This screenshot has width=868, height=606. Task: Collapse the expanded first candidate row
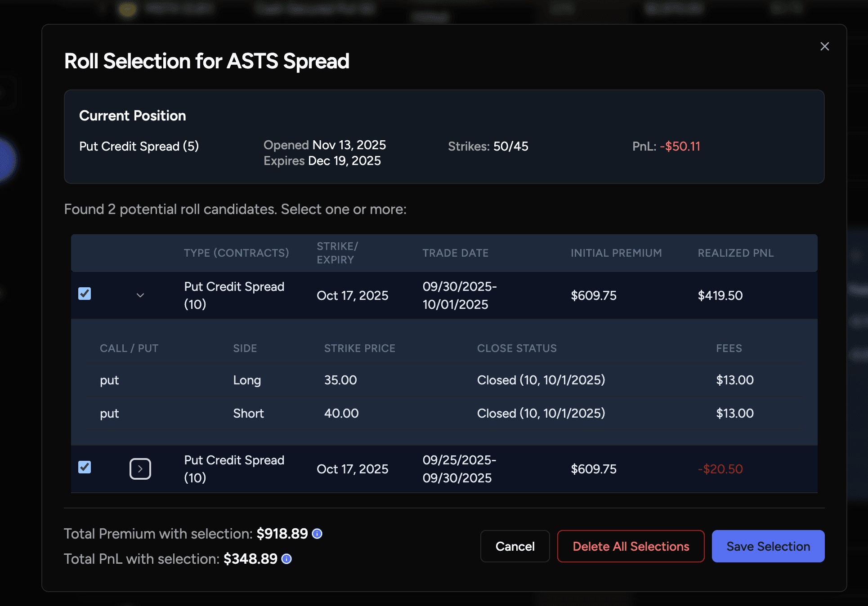[x=140, y=295]
